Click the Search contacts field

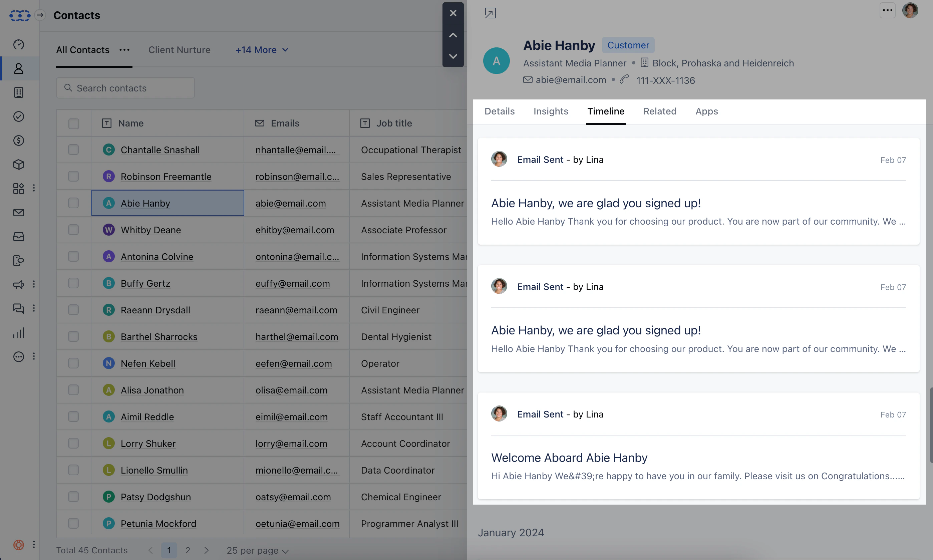pyautogui.click(x=125, y=88)
